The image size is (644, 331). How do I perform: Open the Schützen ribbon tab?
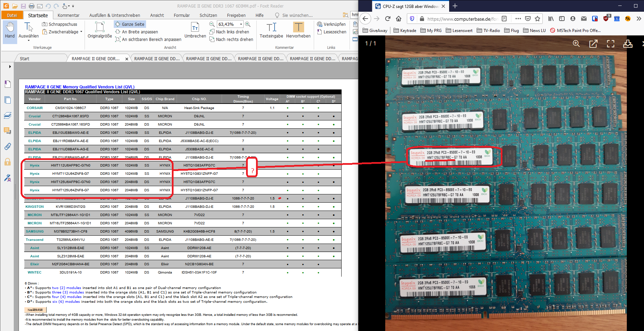tap(208, 15)
